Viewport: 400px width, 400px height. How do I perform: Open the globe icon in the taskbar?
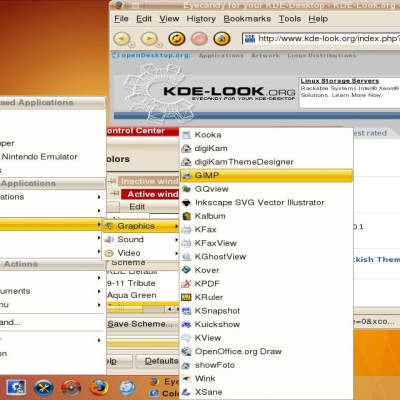click(x=127, y=388)
